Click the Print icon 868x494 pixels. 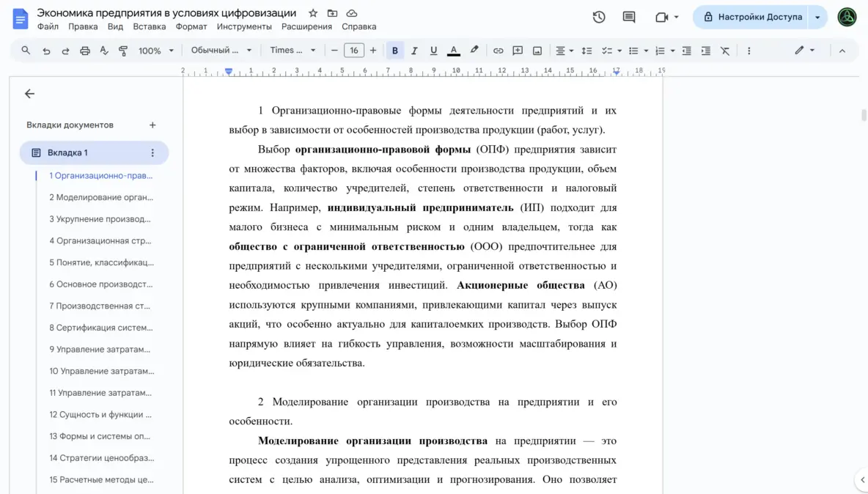pos(85,51)
